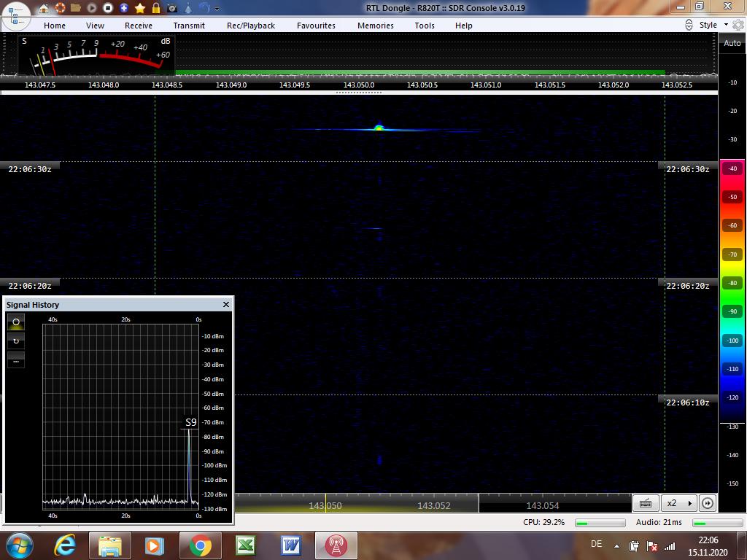
Task: Click the keyboard icon button near the zoom control
Action: 646,503
